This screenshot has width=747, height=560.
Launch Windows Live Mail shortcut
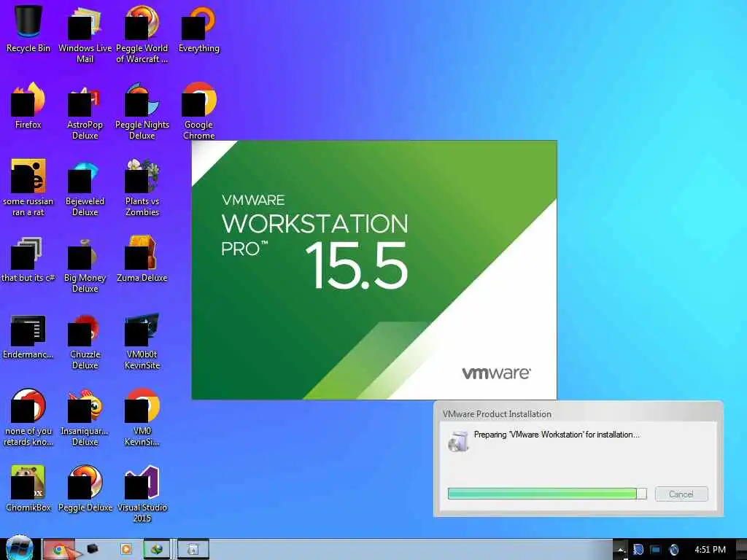point(85,34)
